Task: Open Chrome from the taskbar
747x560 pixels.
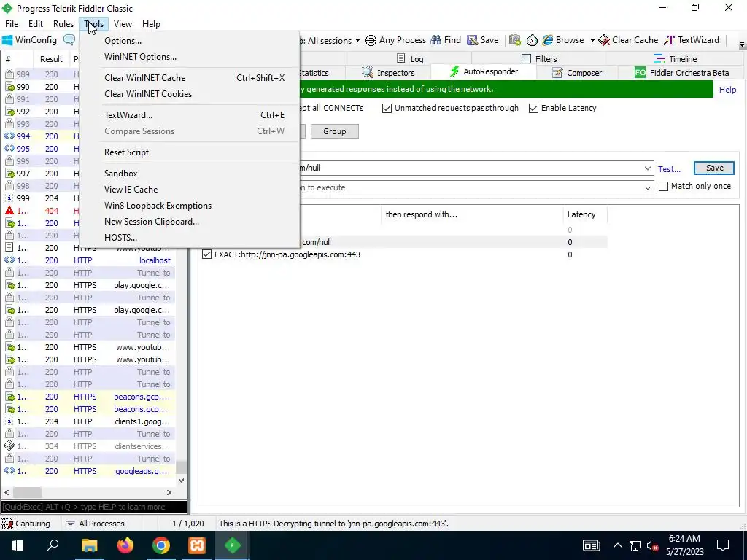Action: (161, 545)
